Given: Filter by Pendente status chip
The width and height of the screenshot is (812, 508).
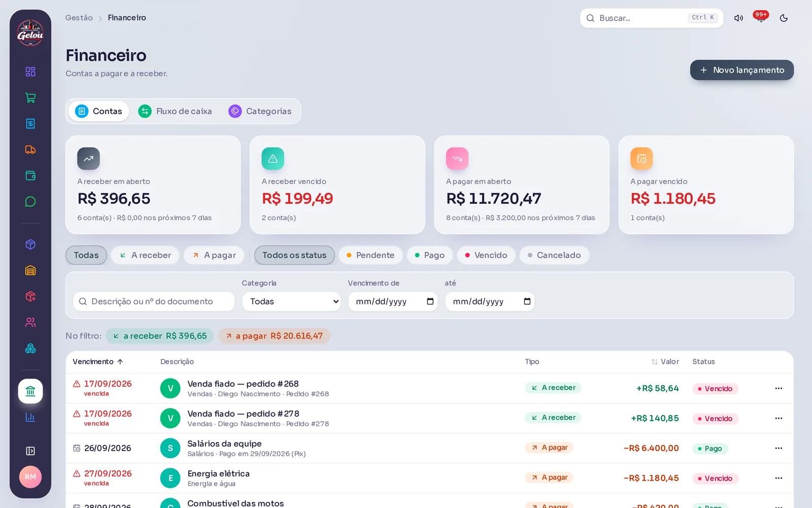Looking at the screenshot, I should pyautogui.click(x=370, y=255).
